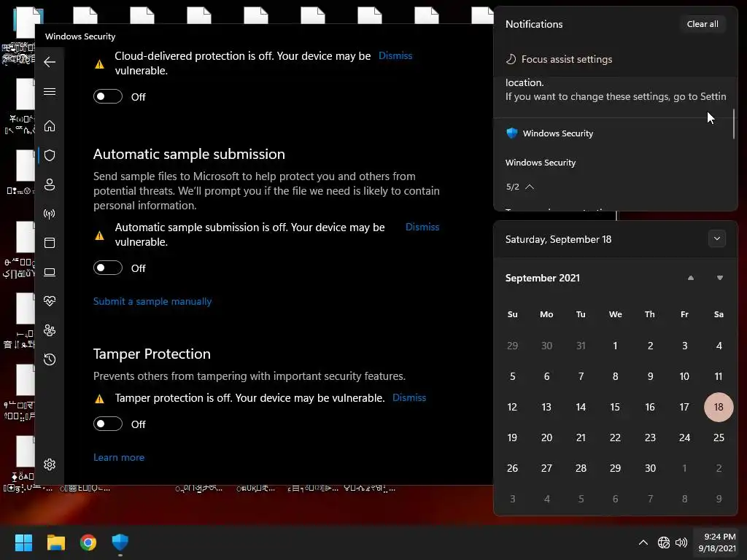Select August 29 in calendar
This screenshot has height=560, width=747.
pos(513,346)
